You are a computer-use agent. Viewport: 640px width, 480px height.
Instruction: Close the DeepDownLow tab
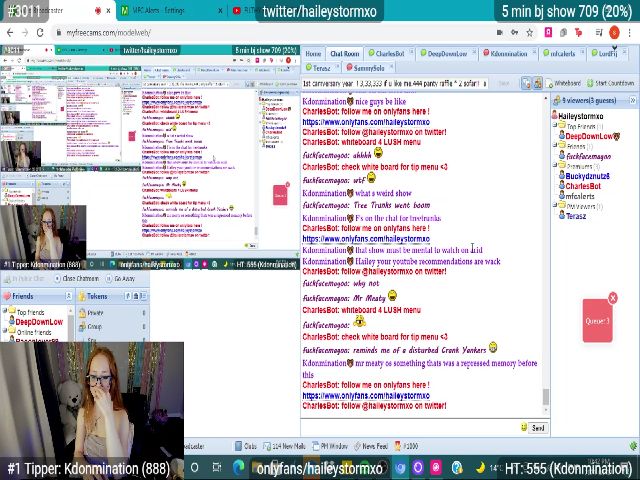click(x=474, y=52)
